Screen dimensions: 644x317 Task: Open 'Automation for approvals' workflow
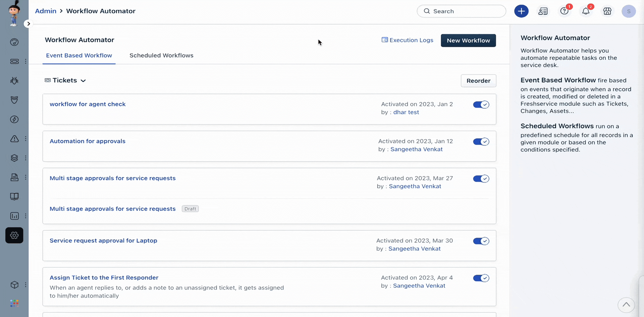(x=88, y=141)
